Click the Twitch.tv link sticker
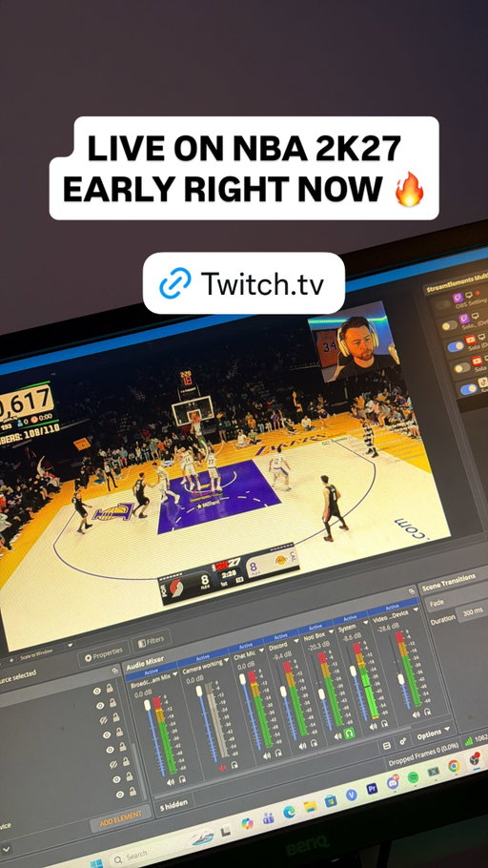The height and width of the screenshot is (868, 488). point(243,283)
